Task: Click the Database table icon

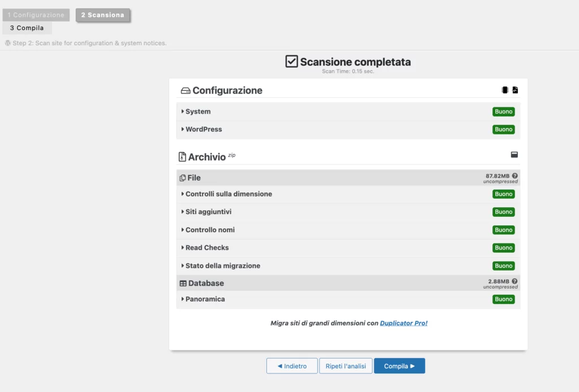Action: [183, 284]
